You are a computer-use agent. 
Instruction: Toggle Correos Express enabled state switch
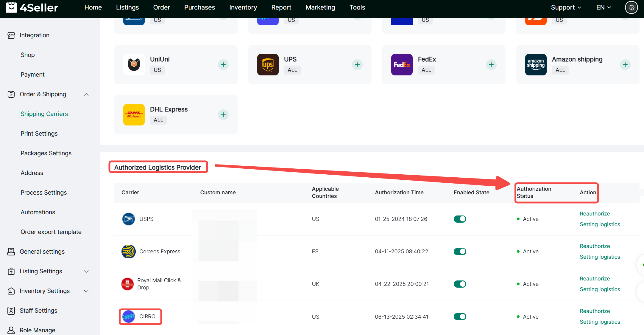point(460,252)
